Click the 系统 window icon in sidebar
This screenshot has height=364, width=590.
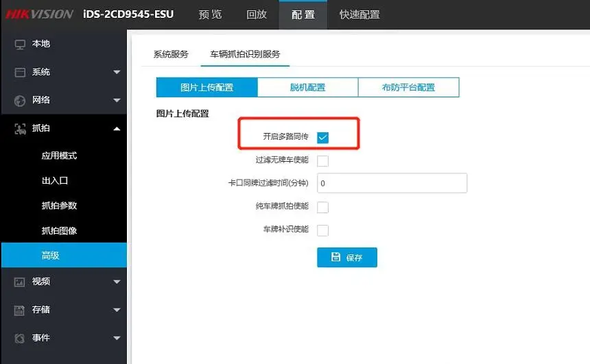coord(20,73)
